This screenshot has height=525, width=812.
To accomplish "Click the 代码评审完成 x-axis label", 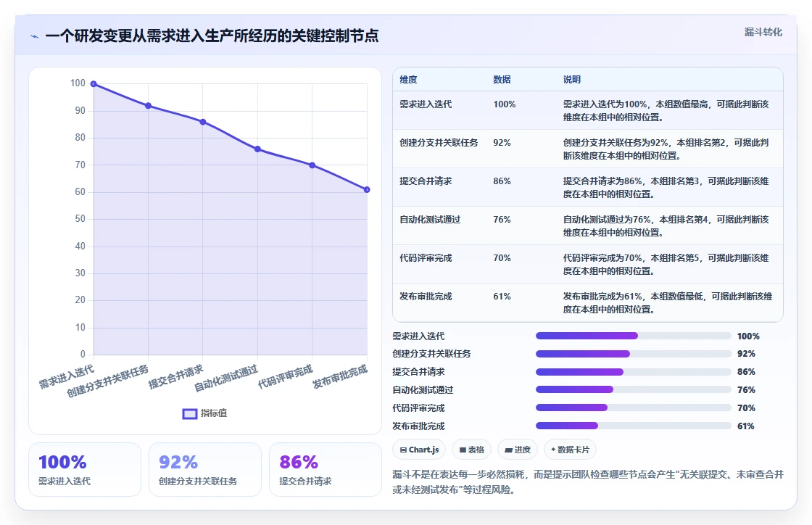I will 286,376.
